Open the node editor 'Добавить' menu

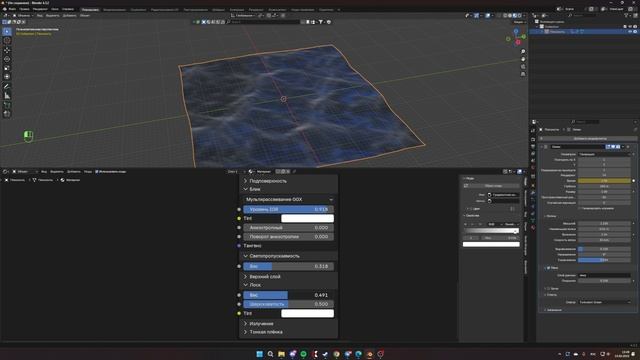(73, 171)
